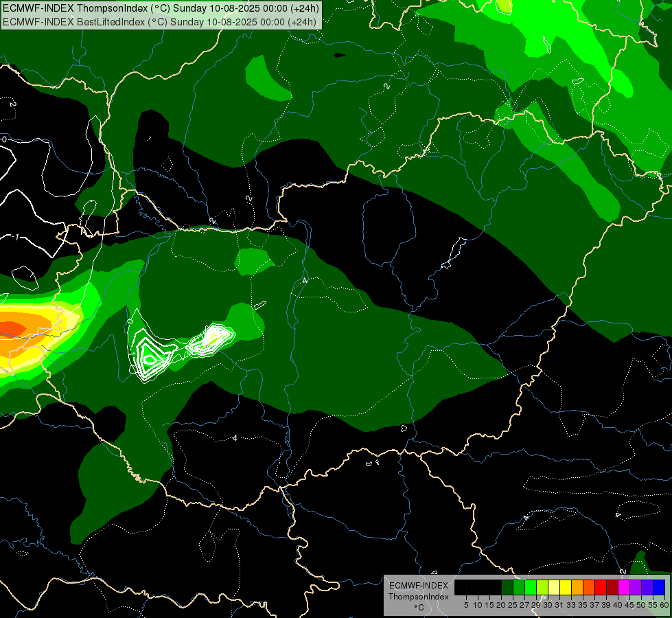Click the legend tick value 39
This screenshot has width=672, height=618.
[606, 605]
